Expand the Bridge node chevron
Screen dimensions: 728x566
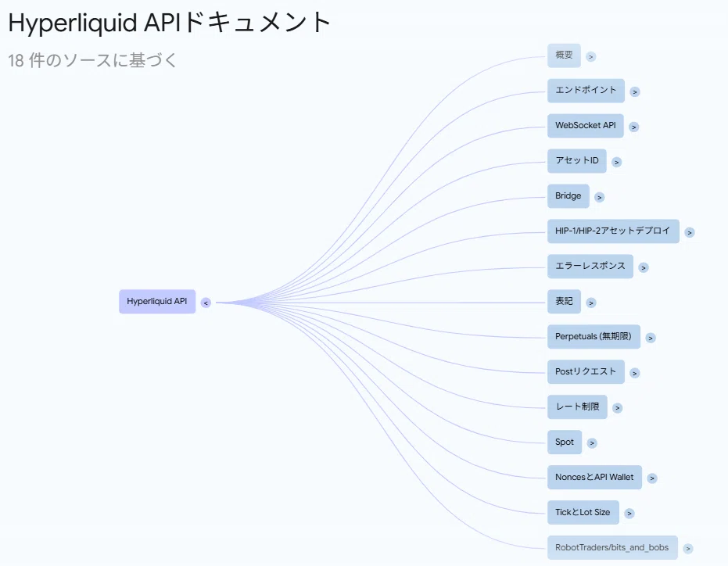pos(600,197)
